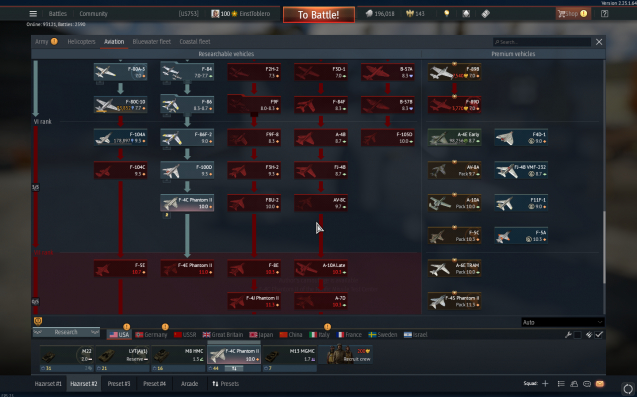Enable the auto-repair wrench checkbox
The height and width of the screenshot is (397, 637).
577,335
